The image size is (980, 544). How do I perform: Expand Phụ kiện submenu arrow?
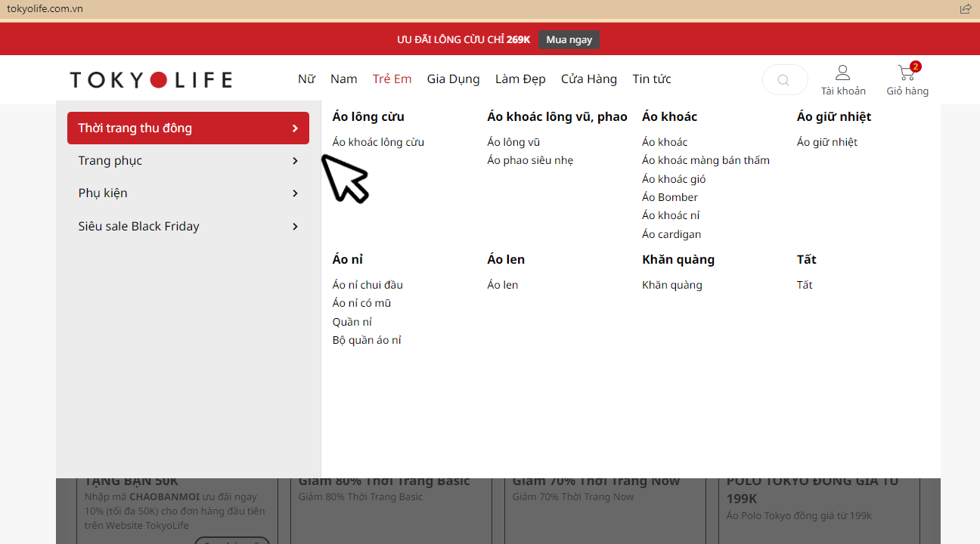pyautogui.click(x=295, y=193)
